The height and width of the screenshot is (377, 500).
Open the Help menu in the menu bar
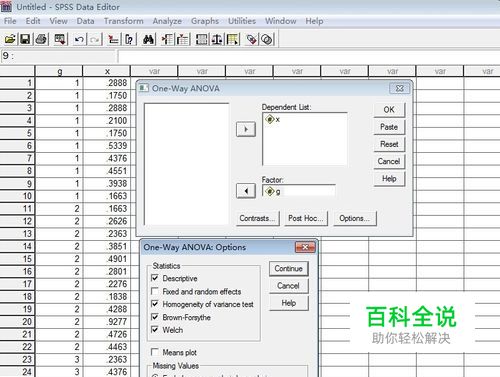click(x=314, y=21)
